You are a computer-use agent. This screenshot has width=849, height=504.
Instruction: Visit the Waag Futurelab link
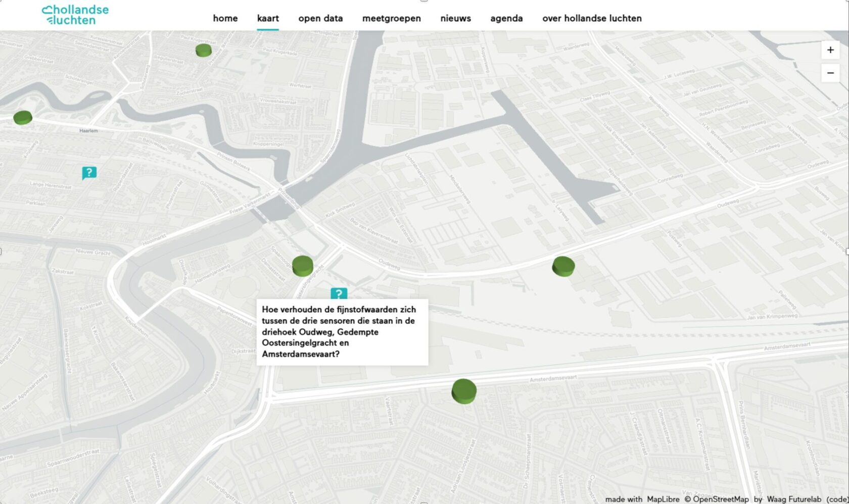[x=794, y=499]
